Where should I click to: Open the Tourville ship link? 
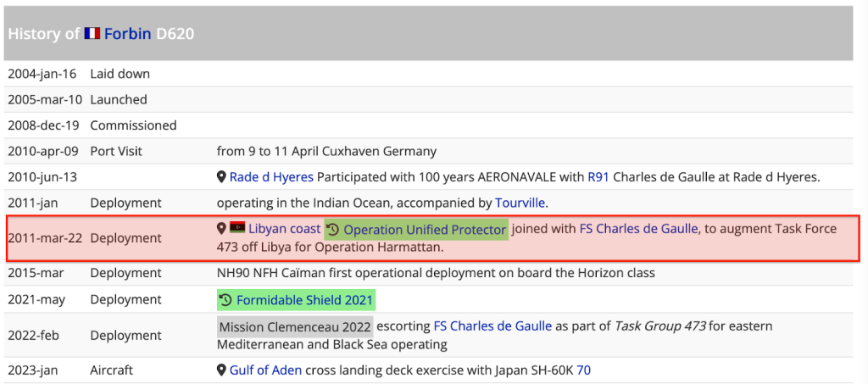520,203
